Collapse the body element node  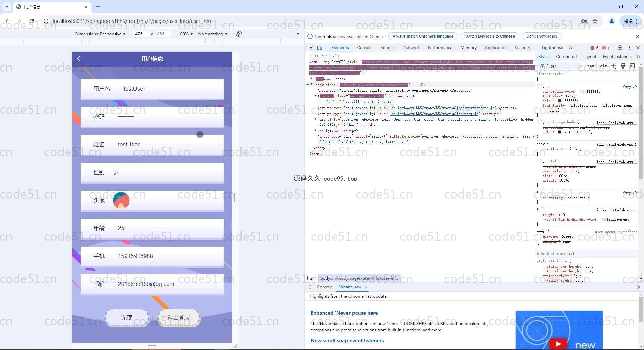pyautogui.click(x=311, y=84)
